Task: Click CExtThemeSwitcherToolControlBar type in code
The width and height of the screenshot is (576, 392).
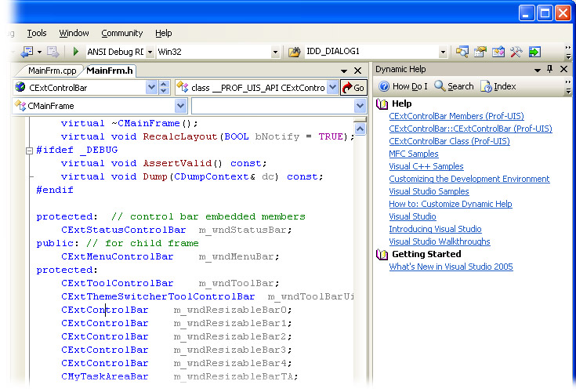Action: pyautogui.click(x=158, y=296)
